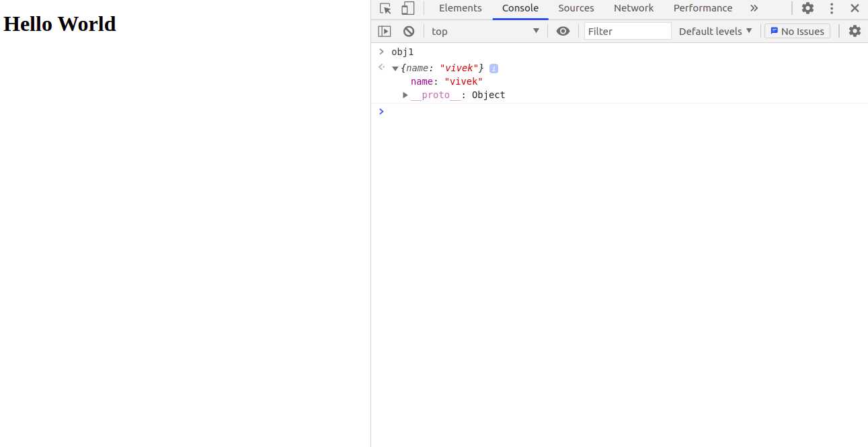Image resolution: width=868 pixels, height=447 pixels.
Task: Open the three-dot customize DevTools menu
Action: [x=832, y=9]
